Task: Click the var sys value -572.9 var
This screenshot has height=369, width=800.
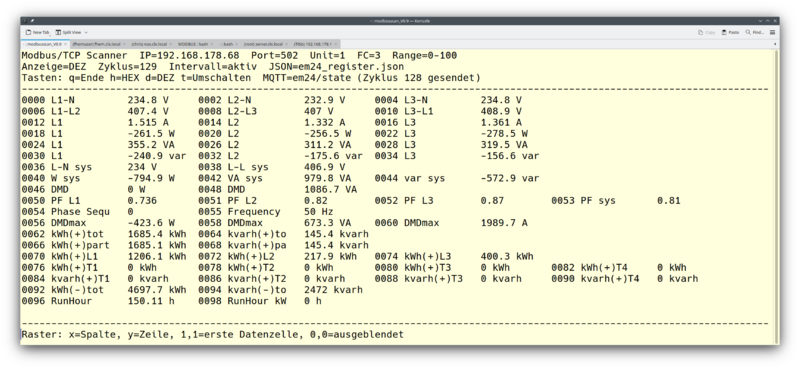Action: point(510,179)
